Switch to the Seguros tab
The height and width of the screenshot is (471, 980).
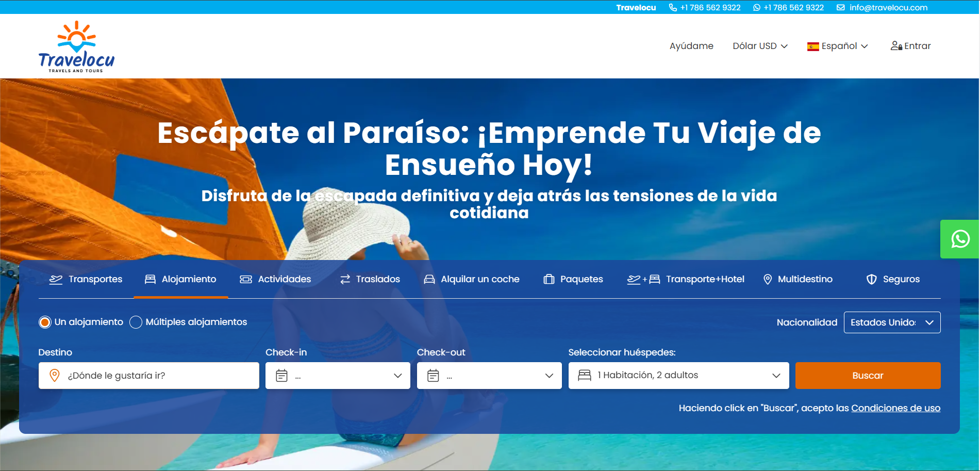(893, 279)
